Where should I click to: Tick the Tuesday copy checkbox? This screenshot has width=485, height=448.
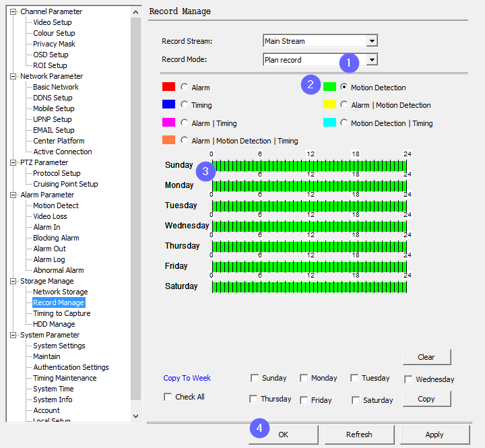(x=354, y=378)
